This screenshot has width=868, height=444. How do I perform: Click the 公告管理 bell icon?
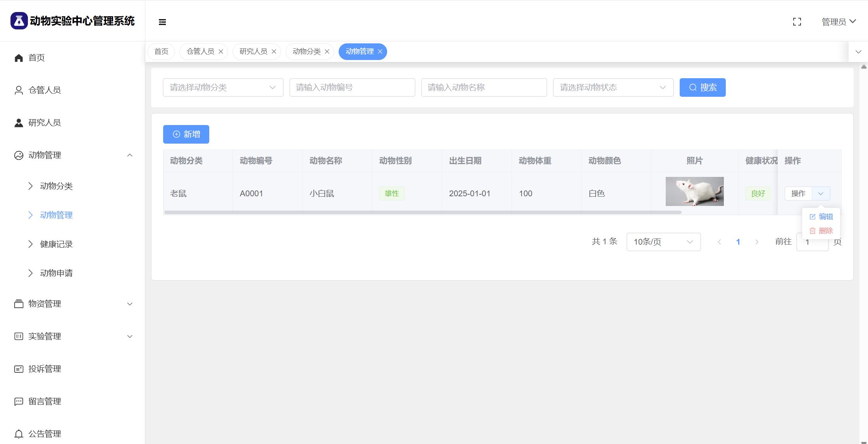(x=19, y=434)
